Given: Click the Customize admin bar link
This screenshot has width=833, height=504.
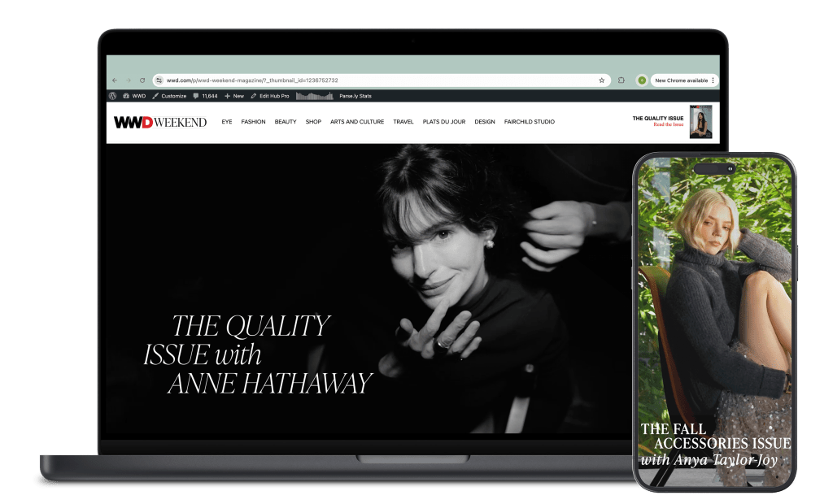Looking at the screenshot, I should coord(169,96).
